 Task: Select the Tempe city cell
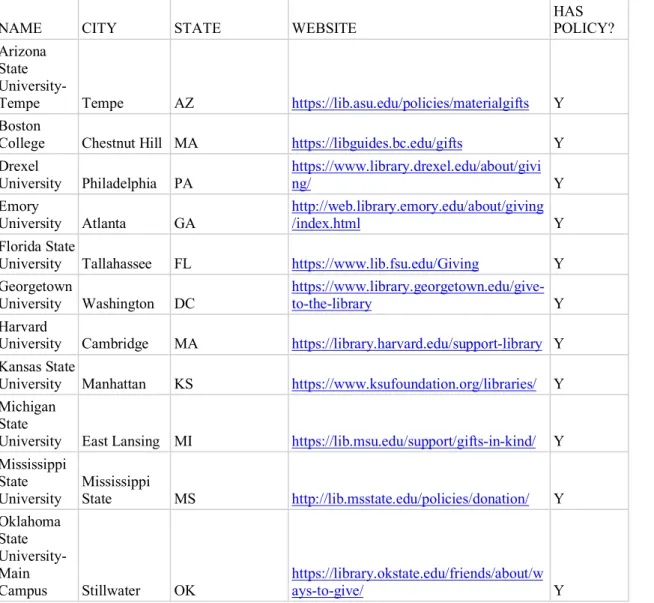pos(124,77)
